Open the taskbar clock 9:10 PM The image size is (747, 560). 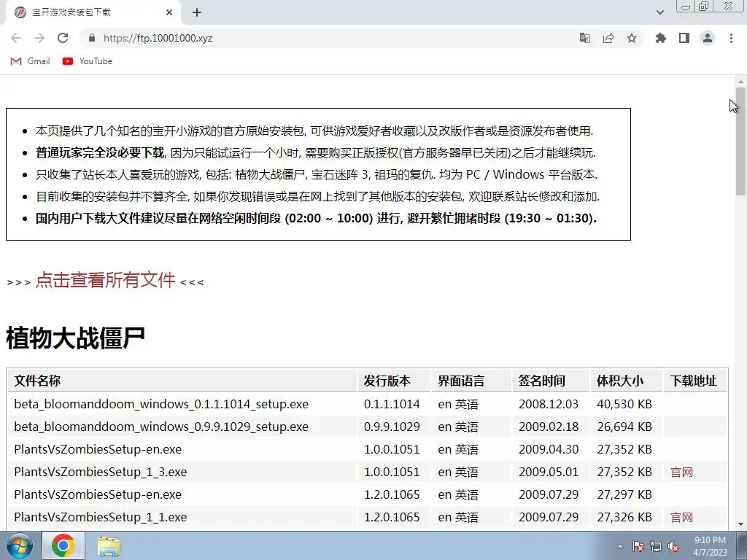click(710, 546)
